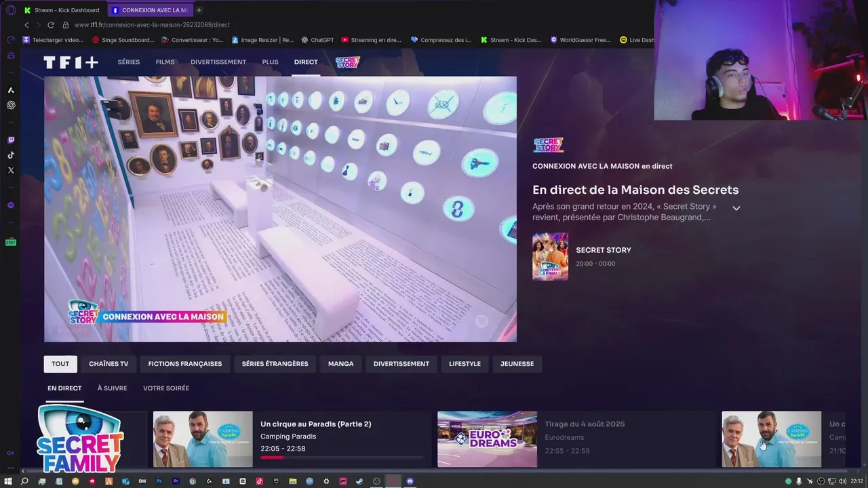Select the DIVERTISSEMENT filter chip below the player

(x=401, y=364)
